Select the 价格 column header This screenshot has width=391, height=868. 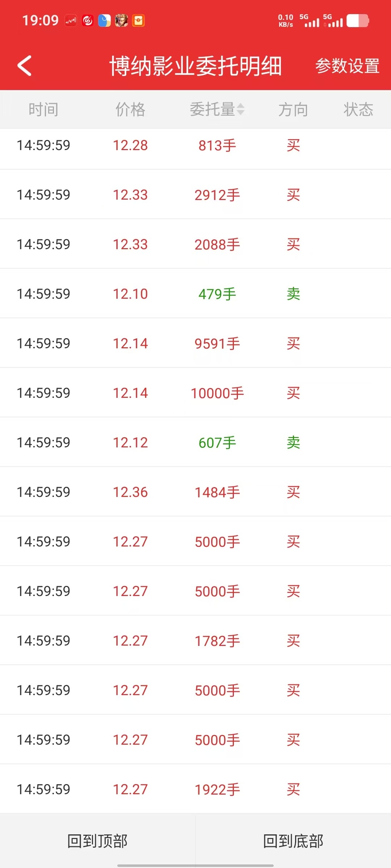coord(130,109)
